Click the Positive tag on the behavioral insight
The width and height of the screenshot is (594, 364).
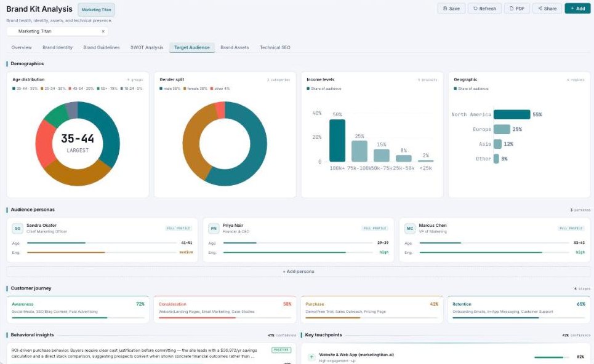click(281, 350)
